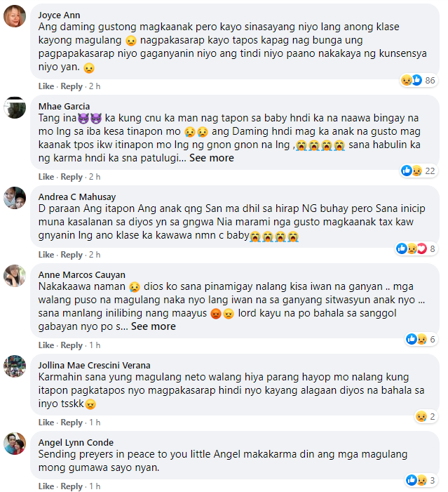Reply to Mhae Garcia's comment

click(72, 177)
